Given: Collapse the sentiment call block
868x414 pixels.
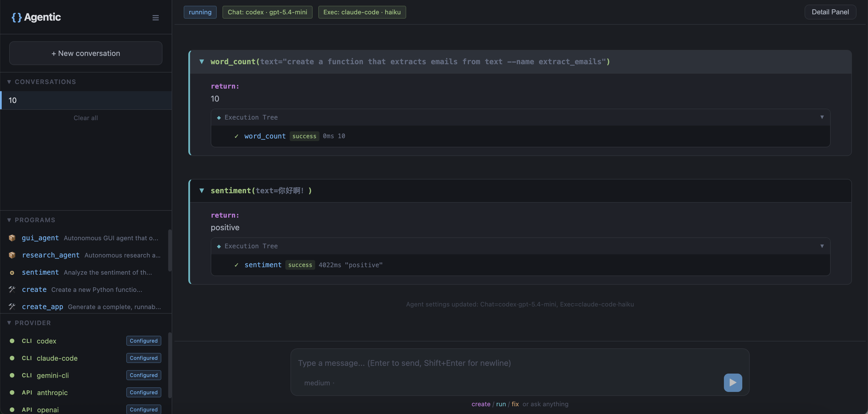Looking at the screenshot, I should pyautogui.click(x=201, y=190).
